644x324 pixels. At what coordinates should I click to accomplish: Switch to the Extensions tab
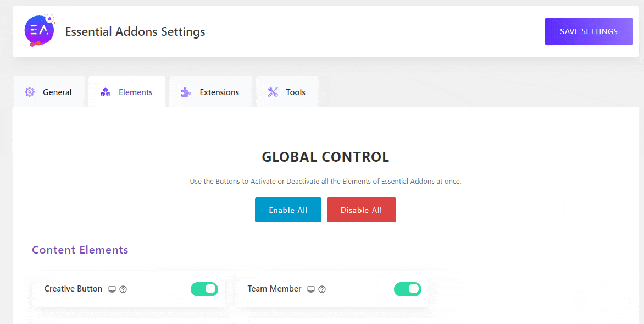click(x=210, y=92)
